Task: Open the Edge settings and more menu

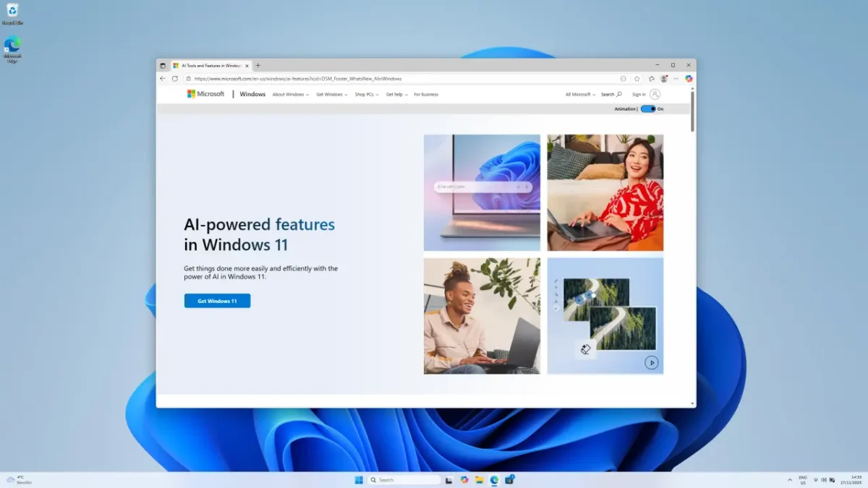Action: click(676, 79)
